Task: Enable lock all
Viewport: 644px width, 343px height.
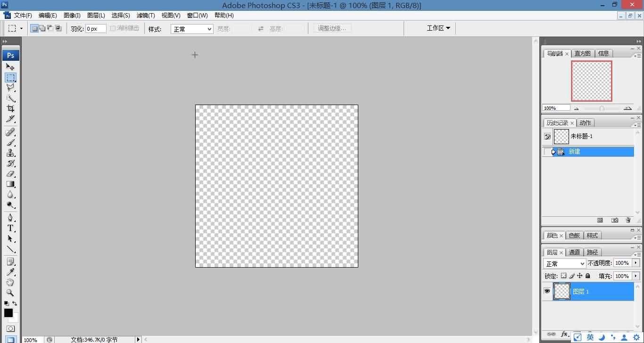Action: (588, 276)
